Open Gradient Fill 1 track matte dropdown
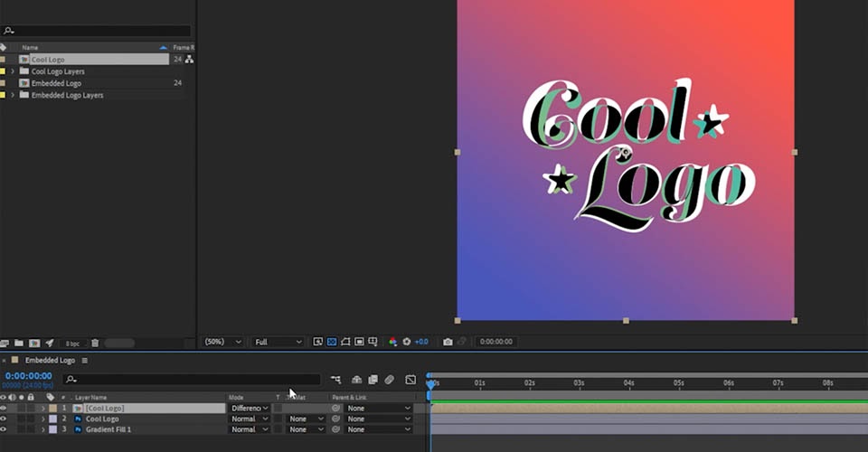This screenshot has height=452, width=868. [x=307, y=429]
